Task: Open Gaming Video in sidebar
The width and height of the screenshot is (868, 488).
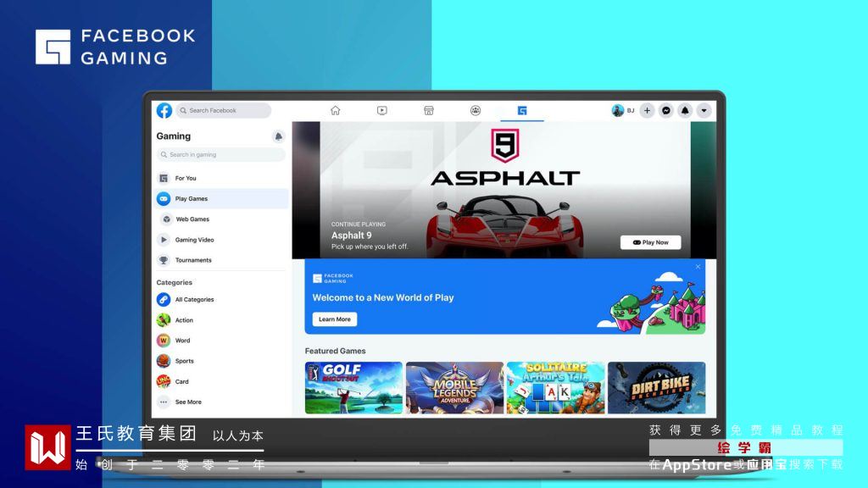Action: 221,240
